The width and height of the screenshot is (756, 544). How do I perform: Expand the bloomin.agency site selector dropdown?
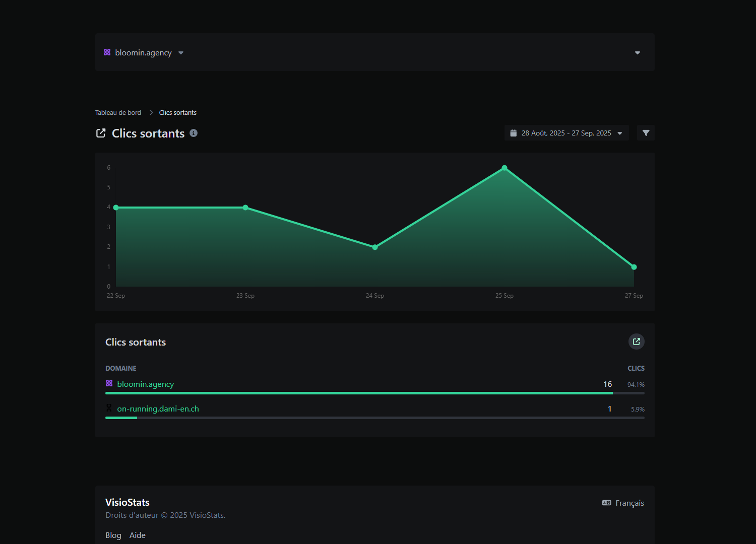[180, 53]
